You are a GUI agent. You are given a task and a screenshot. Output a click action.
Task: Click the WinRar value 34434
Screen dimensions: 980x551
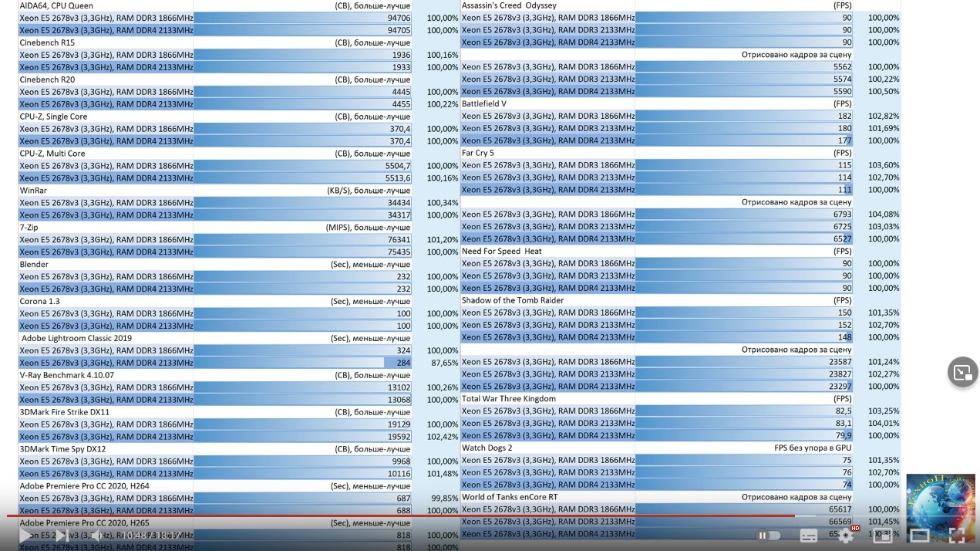coord(399,203)
